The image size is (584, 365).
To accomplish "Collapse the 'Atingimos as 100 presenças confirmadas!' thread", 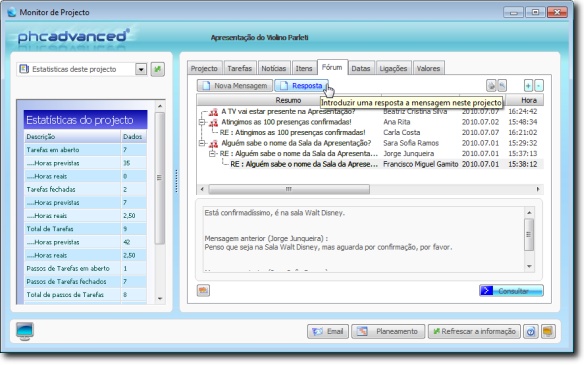I will [202, 122].
